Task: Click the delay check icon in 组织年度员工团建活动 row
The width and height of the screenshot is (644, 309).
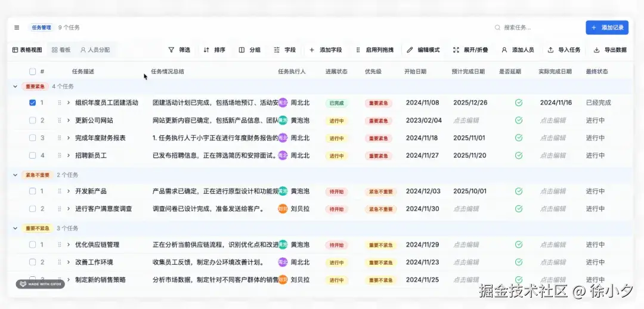Action: pos(519,103)
